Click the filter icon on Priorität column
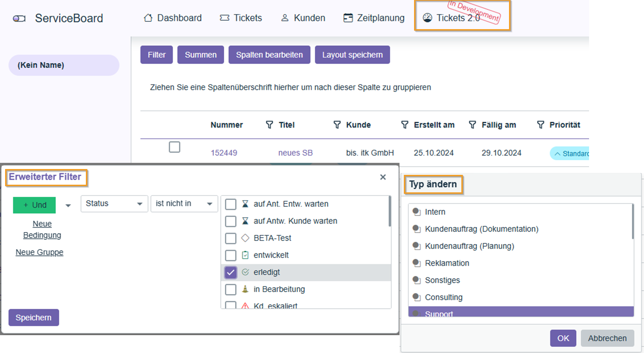 tap(541, 125)
